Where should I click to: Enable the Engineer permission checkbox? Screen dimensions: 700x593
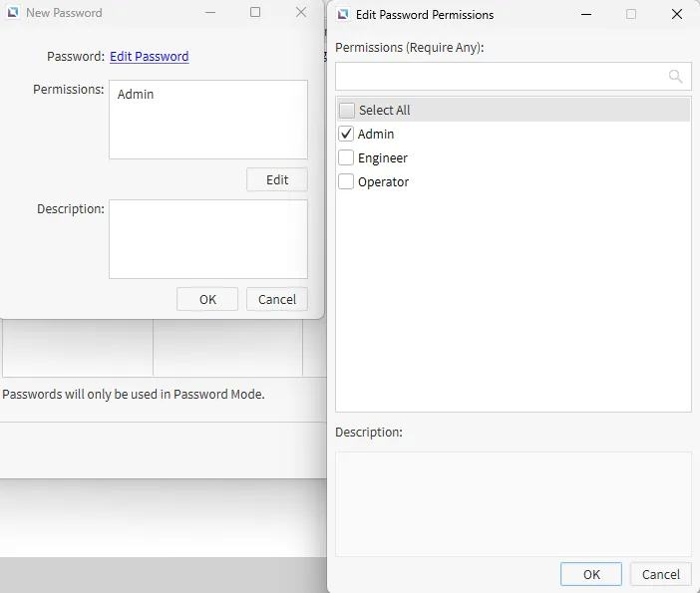point(347,157)
